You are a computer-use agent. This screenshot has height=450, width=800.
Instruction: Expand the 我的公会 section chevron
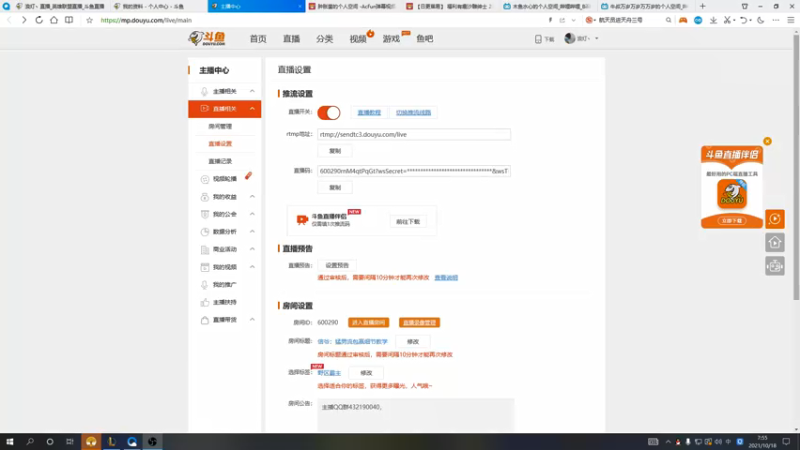[252, 214]
